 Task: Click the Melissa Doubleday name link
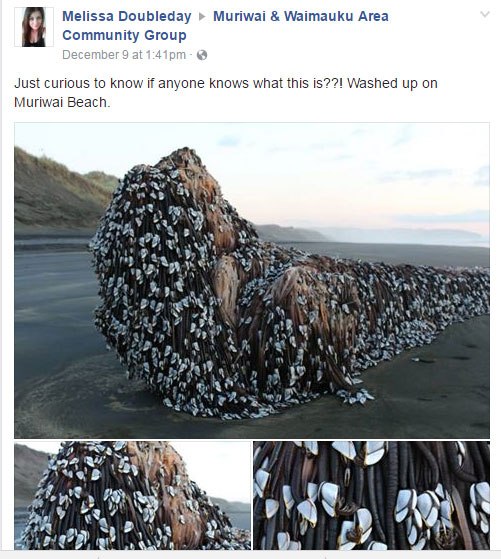pos(127,16)
